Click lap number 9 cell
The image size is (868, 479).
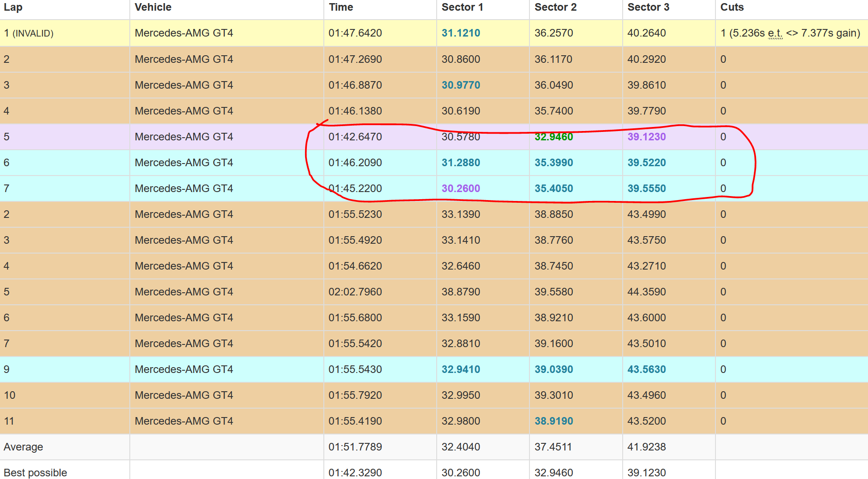(x=7, y=369)
